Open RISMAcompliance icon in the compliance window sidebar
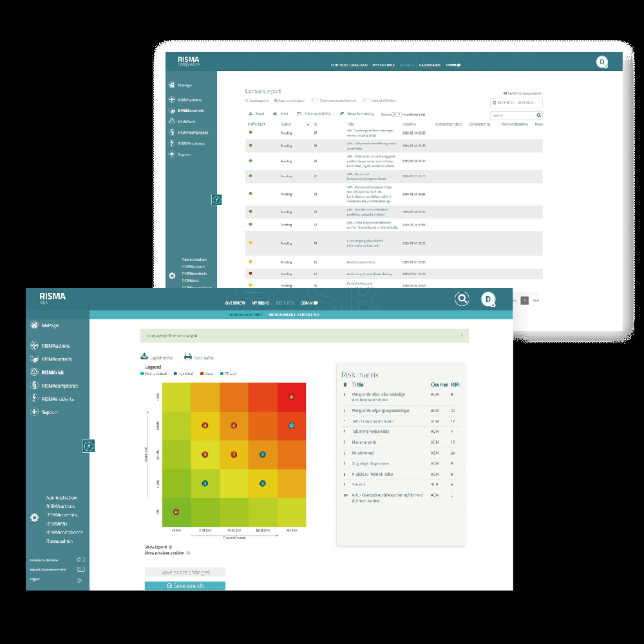 tap(172, 132)
